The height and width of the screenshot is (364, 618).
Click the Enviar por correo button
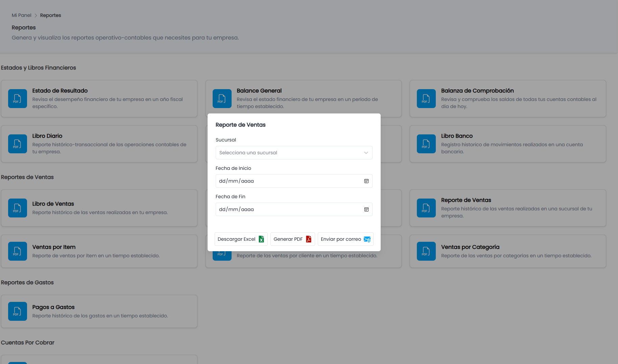point(346,239)
